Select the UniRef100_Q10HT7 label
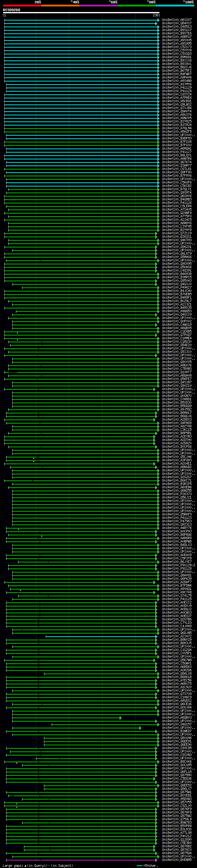 (177, 372)
